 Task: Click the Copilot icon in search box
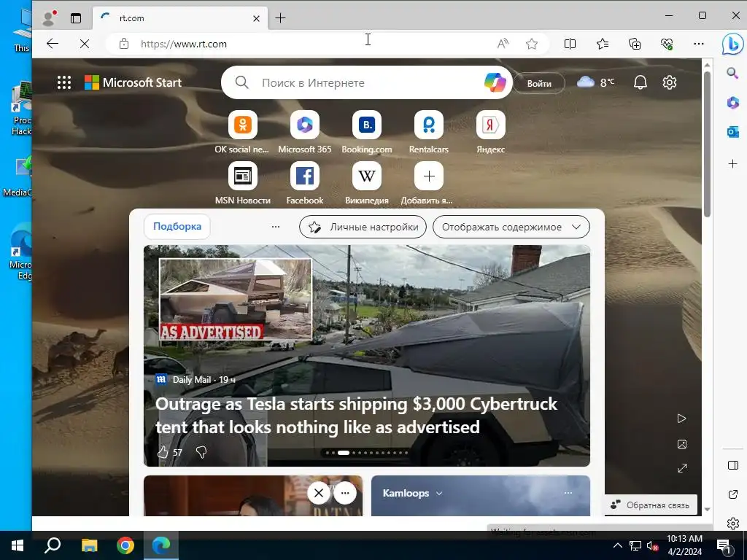click(x=495, y=82)
